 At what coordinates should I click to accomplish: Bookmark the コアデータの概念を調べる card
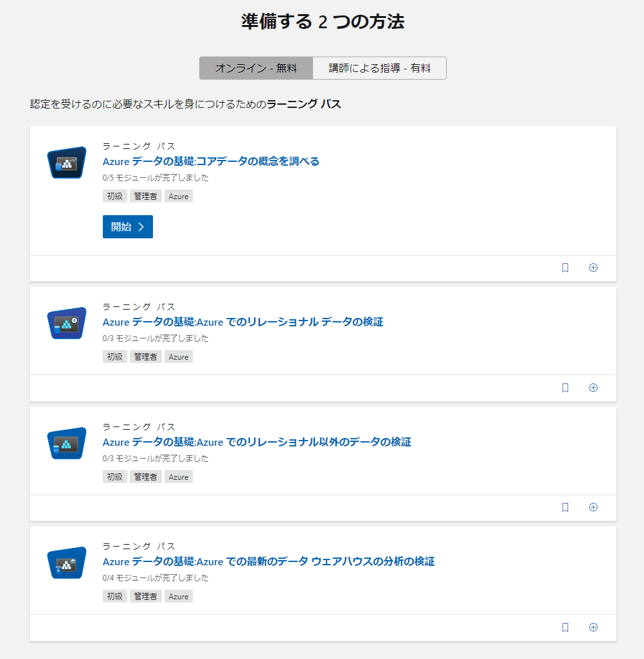(566, 268)
